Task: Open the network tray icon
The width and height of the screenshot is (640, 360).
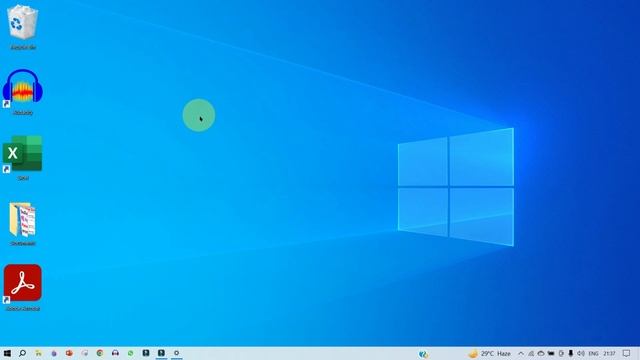Action: click(x=531, y=353)
